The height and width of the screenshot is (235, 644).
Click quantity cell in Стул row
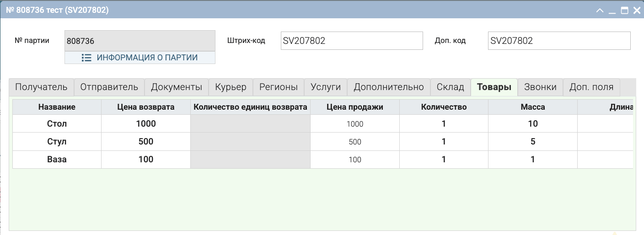444,141
